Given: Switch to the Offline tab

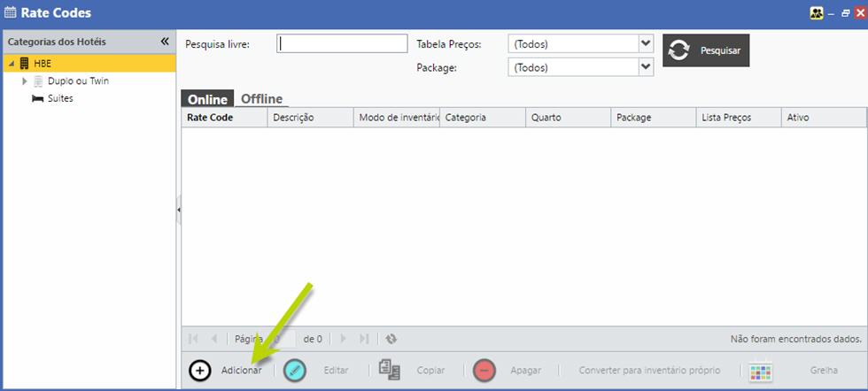Looking at the screenshot, I should click(261, 99).
